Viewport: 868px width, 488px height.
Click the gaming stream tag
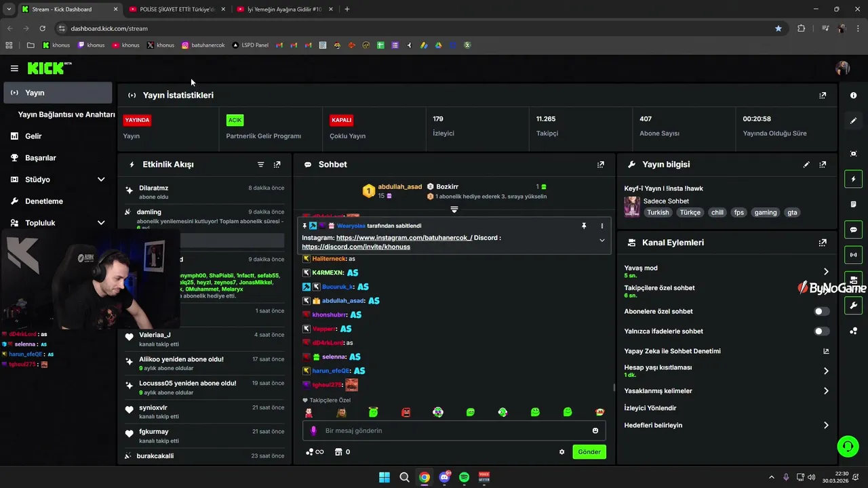[x=766, y=212]
